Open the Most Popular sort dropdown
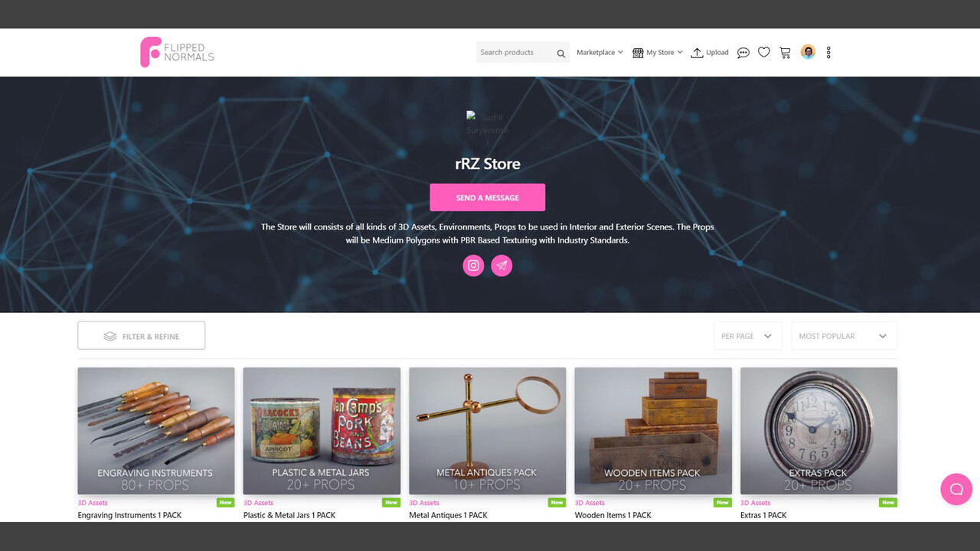The image size is (980, 551). coord(844,336)
